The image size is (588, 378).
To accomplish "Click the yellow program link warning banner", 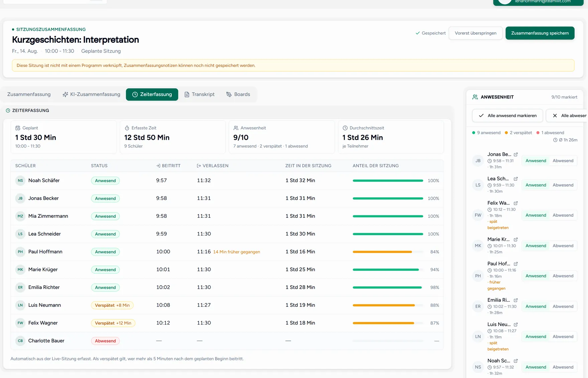I will coord(293,66).
